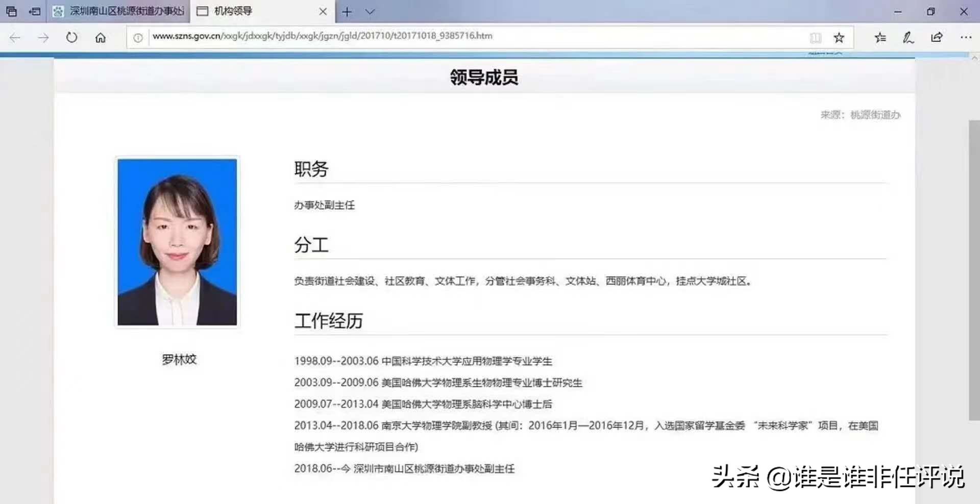Image resolution: width=980 pixels, height=504 pixels.
Task: Set these tabs aside
Action: click(12, 11)
